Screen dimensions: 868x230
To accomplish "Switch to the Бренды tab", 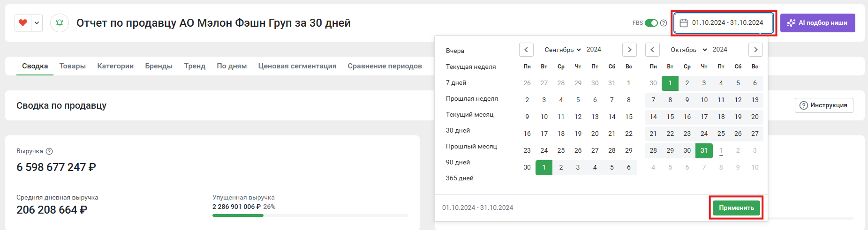I will point(159,66).
